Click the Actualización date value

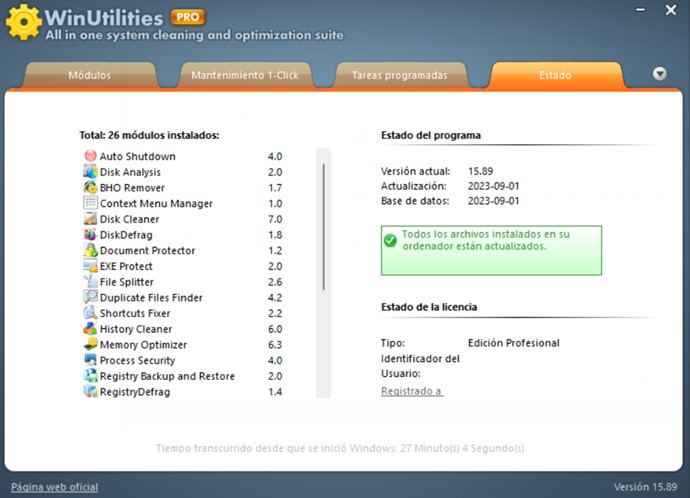point(493,186)
